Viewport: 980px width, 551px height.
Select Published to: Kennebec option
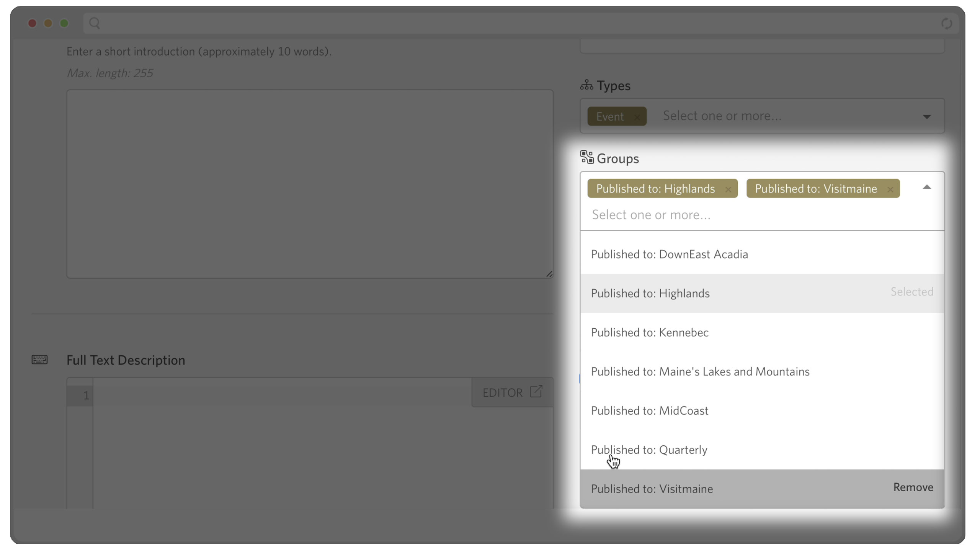[x=762, y=333]
